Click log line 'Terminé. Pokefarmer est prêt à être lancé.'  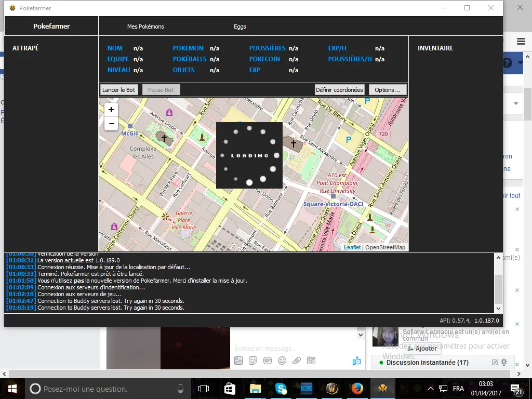point(90,274)
